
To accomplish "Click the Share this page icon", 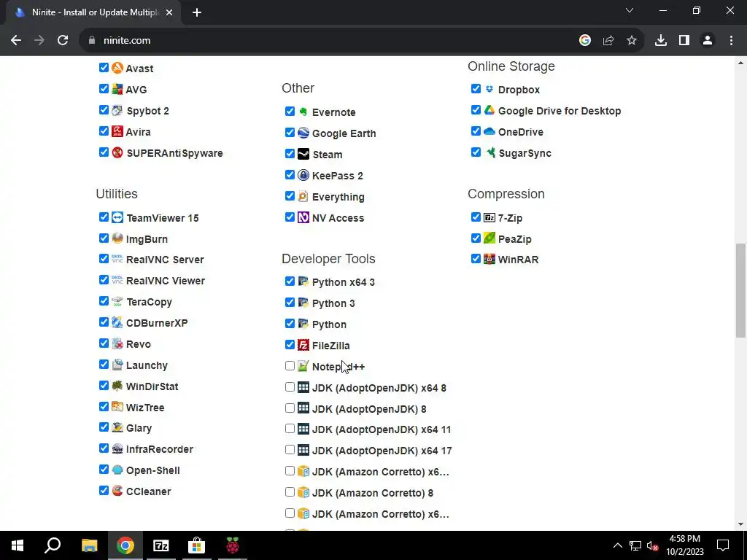I will 608,41.
